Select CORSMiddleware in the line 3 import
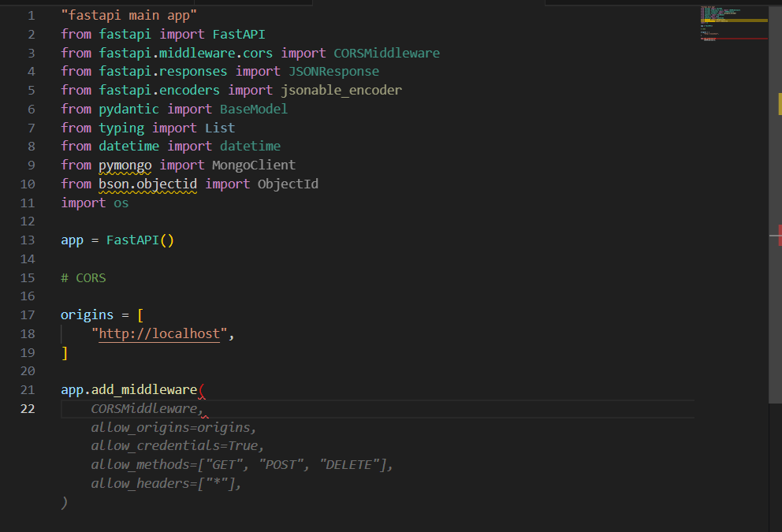The width and height of the screenshot is (782, 532). [386, 53]
